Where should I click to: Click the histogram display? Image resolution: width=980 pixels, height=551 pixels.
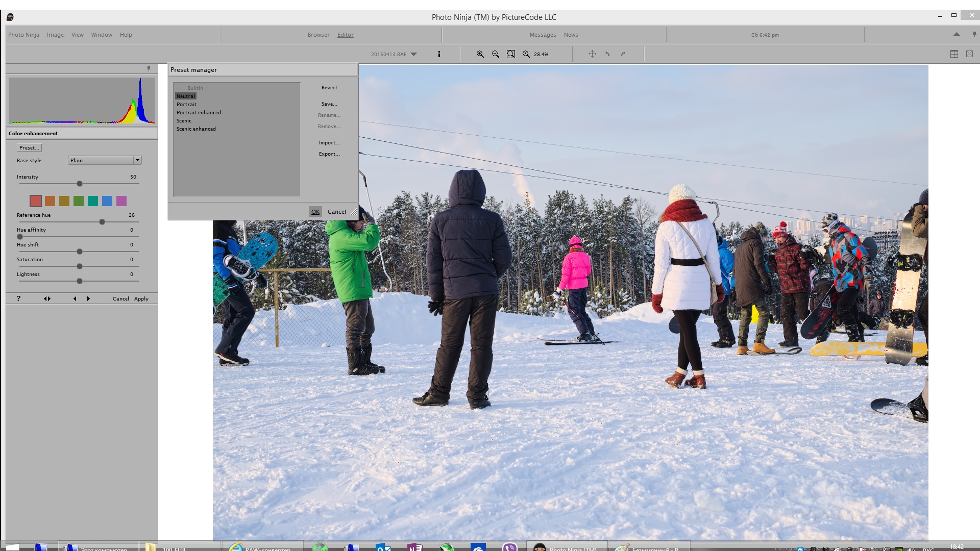pyautogui.click(x=82, y=101)
